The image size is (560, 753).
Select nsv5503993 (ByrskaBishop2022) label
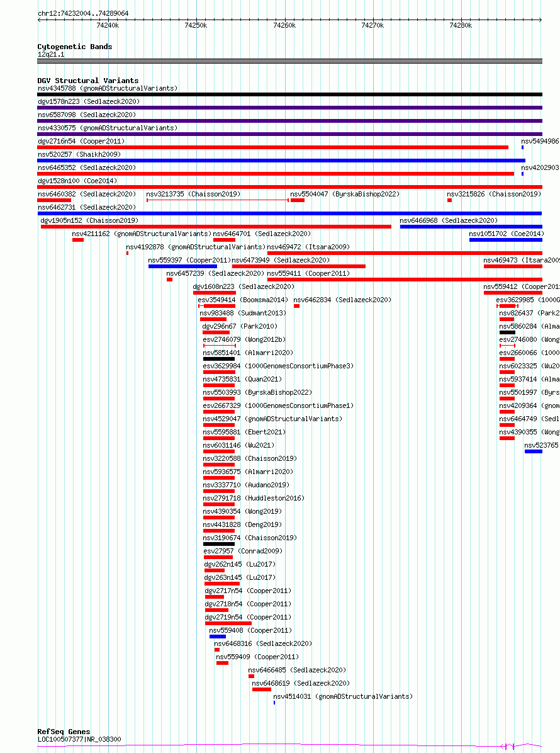(258, 392)
